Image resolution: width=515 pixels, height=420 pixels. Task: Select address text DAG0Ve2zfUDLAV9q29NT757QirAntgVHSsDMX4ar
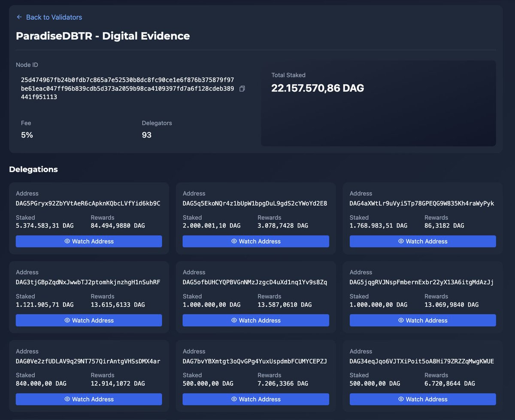pyautogui.click(x=88, y=361)
